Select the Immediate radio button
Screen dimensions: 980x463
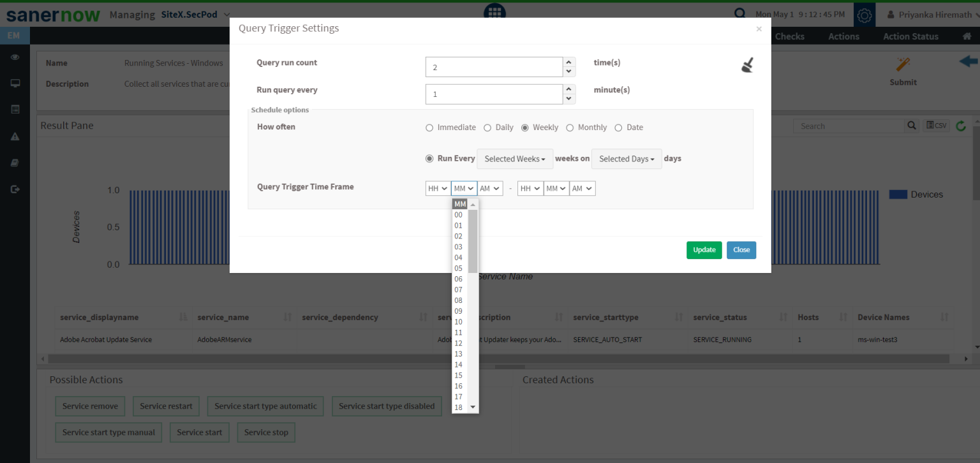429,128
